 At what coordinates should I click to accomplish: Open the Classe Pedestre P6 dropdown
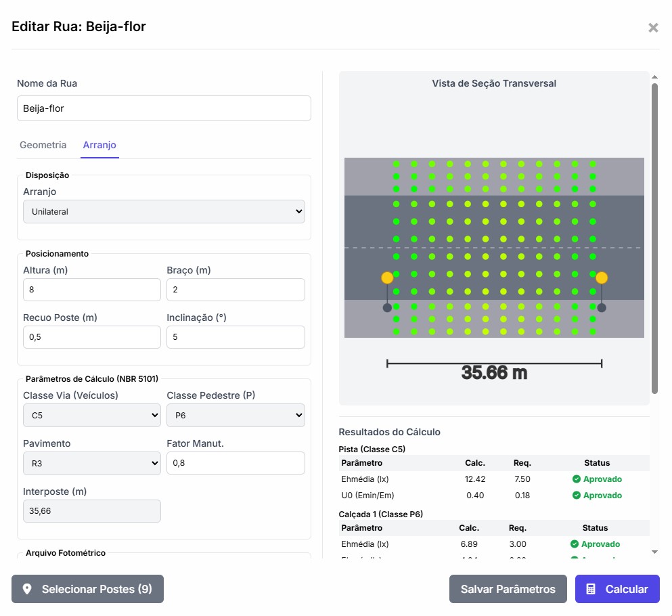236,416
